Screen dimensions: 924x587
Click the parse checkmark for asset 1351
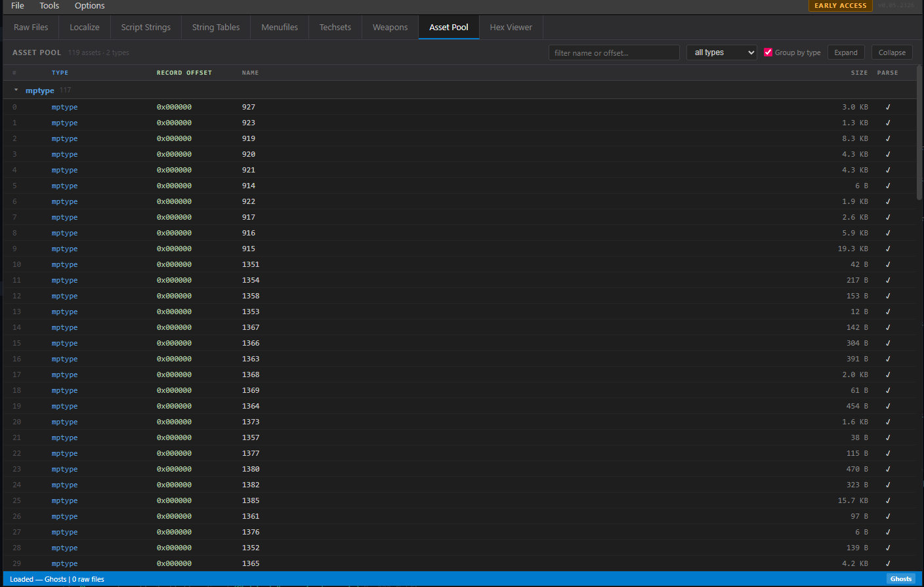(888, 264)
